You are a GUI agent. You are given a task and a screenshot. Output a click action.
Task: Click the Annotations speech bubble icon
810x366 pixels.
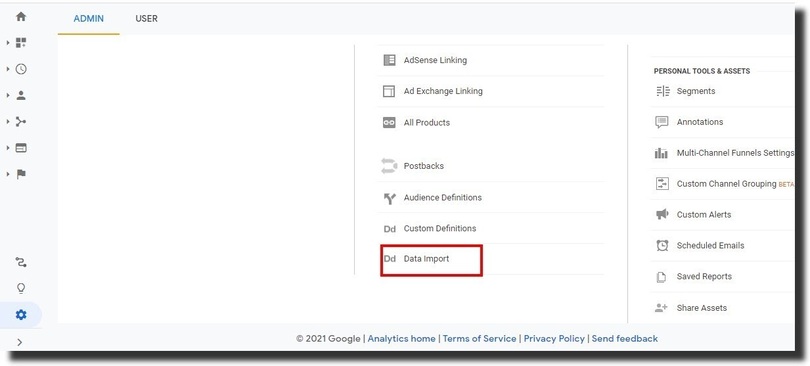pos(662,122)
